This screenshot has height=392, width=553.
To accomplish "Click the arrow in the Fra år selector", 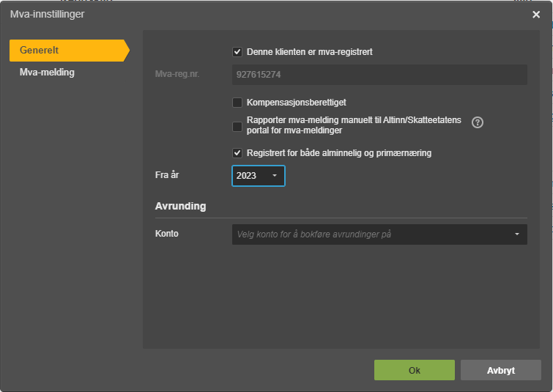I will [x=275, y=175].
